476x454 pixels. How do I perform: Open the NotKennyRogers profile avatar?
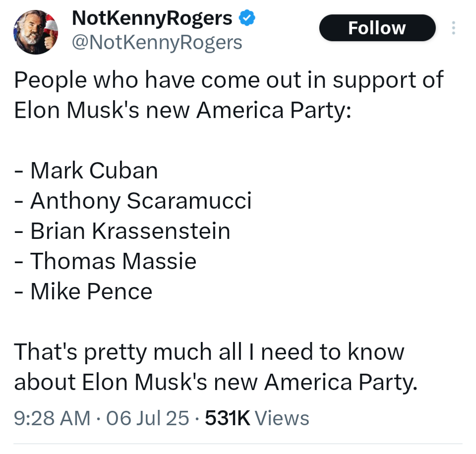36,32
